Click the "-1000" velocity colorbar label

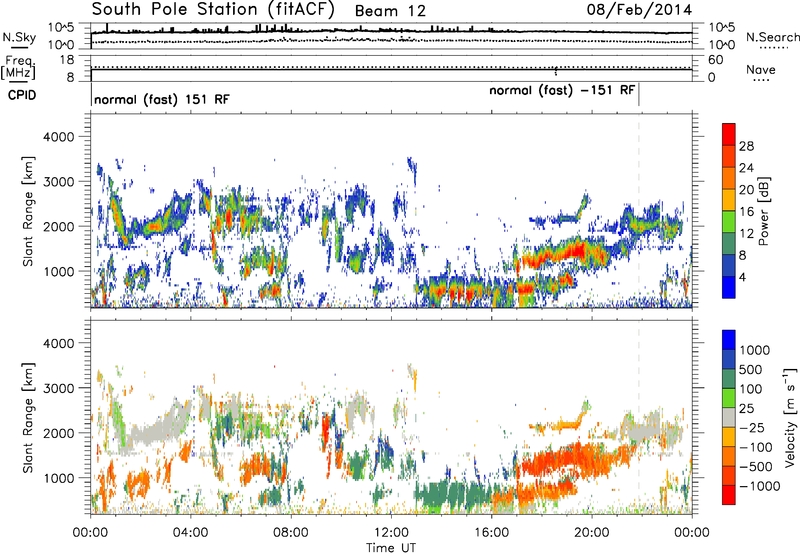coord(759,486)
